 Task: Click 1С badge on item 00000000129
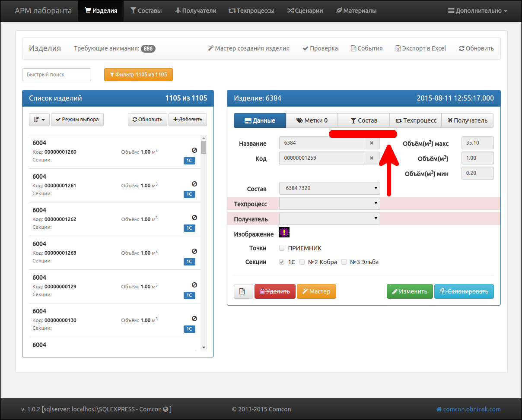189,295
